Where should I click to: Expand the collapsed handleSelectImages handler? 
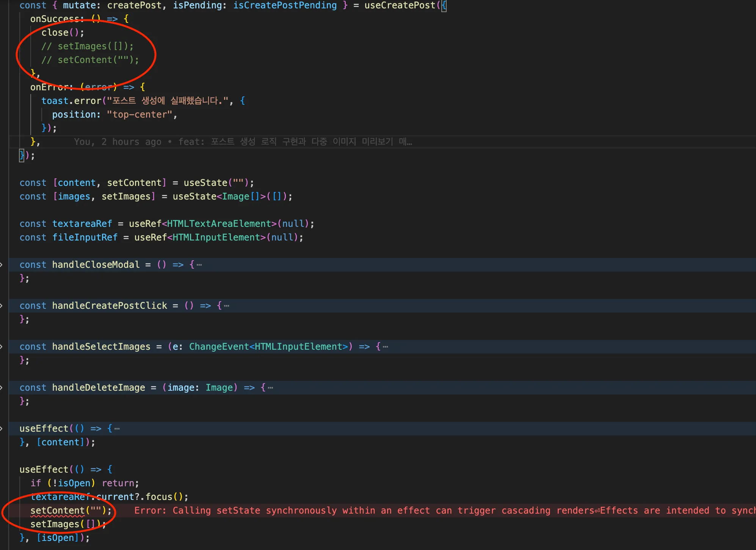[x=386, y=346]
